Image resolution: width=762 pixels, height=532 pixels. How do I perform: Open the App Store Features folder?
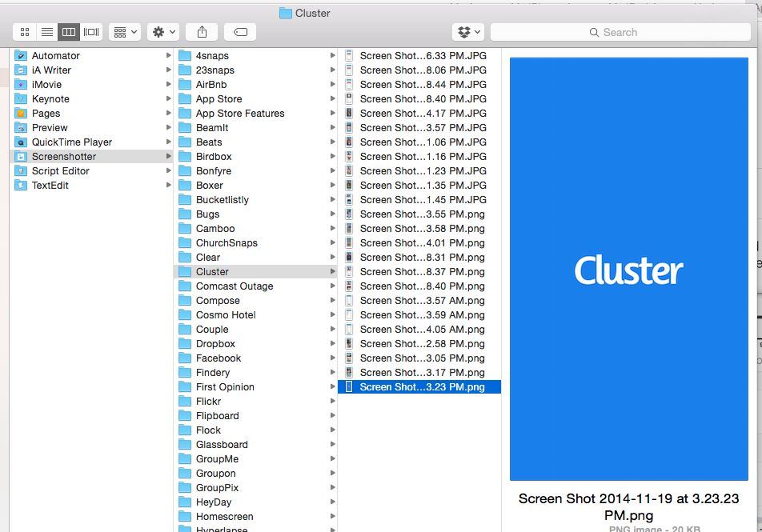pyautogui.click(x=255, y=114)
